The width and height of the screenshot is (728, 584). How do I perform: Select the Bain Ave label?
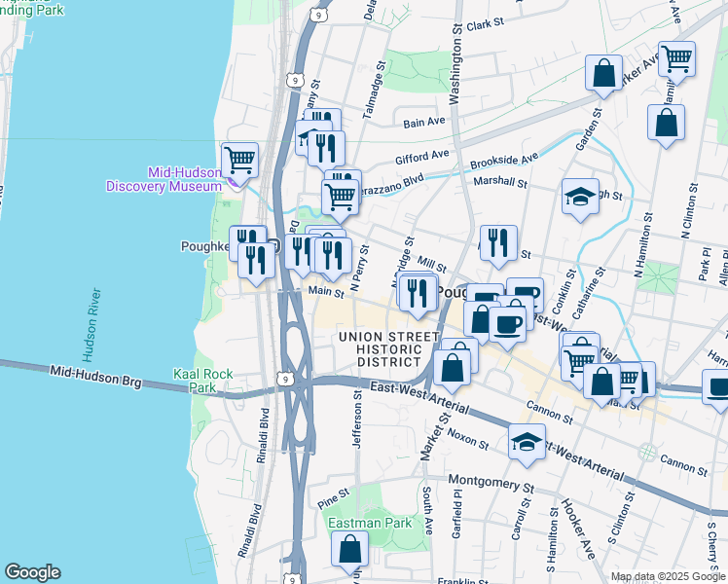424,123
